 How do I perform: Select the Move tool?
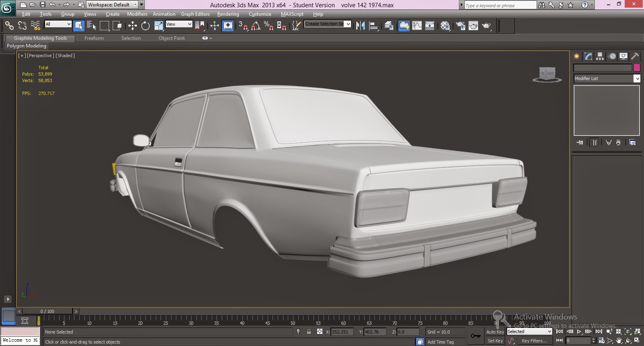pos(132,26)
